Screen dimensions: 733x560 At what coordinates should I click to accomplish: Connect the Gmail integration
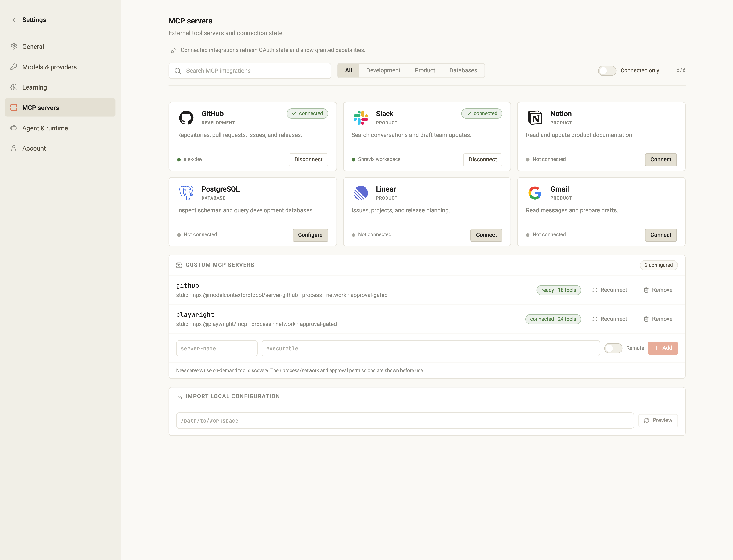point(661,235)
